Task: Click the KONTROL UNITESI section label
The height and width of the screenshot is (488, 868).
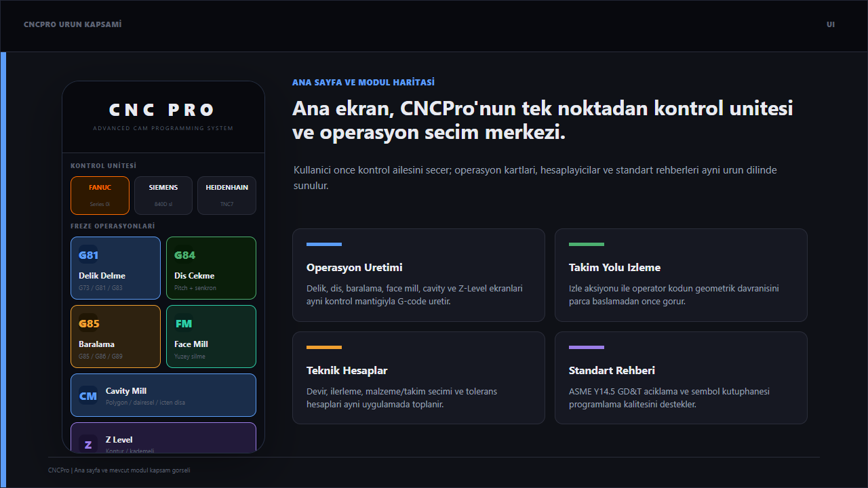Action: click(x=104, y=166)
